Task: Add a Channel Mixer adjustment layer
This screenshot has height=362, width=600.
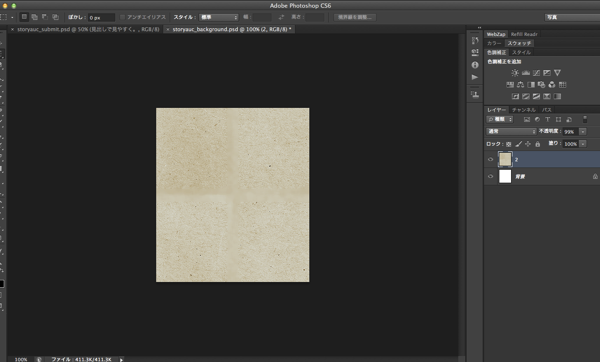Action: [552, 85]
